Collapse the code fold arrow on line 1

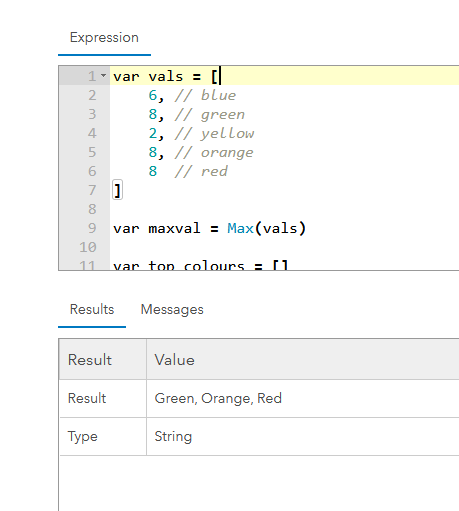[x=103, y=76]
